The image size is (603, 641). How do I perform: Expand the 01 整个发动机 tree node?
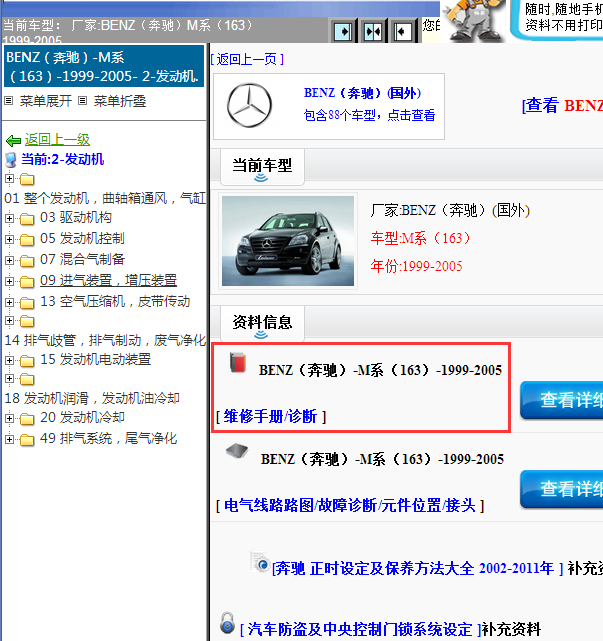pos(9,179)
